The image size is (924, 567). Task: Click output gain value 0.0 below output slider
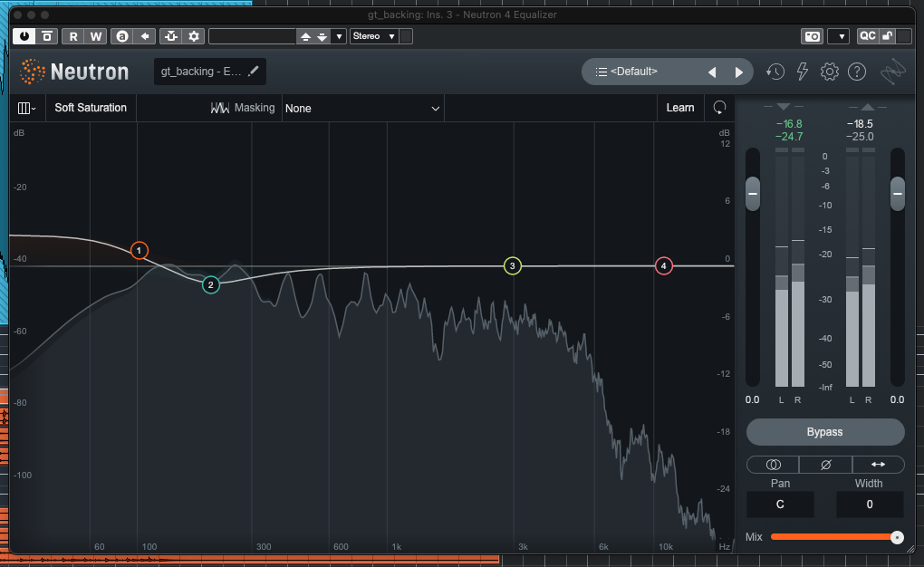click(897, 399)
